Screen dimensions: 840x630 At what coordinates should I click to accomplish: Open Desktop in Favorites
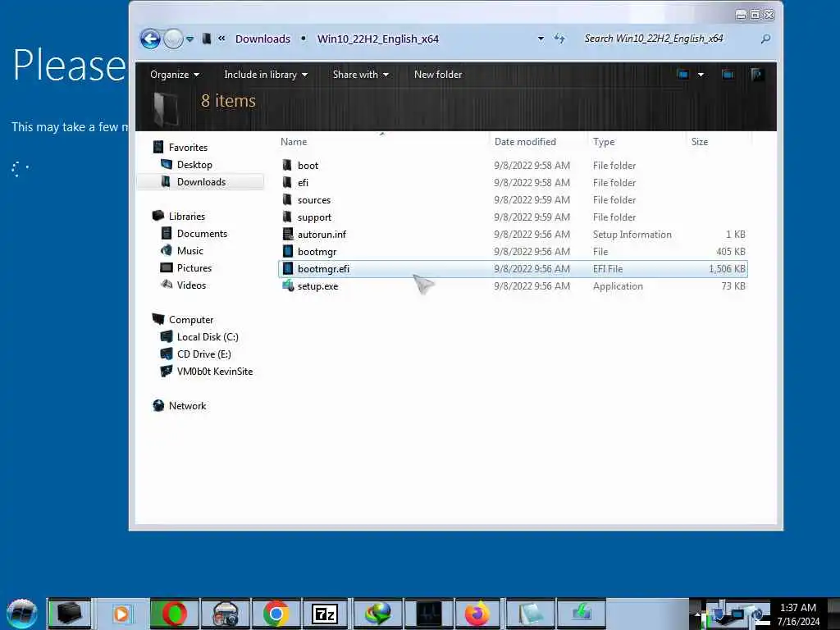click(x=194, y=164)
